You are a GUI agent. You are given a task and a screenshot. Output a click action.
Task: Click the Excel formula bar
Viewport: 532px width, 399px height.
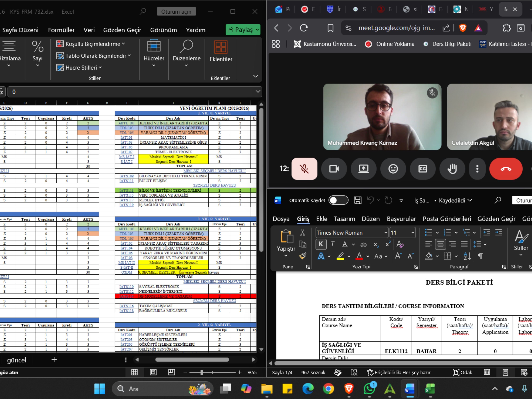click(135, 92)
